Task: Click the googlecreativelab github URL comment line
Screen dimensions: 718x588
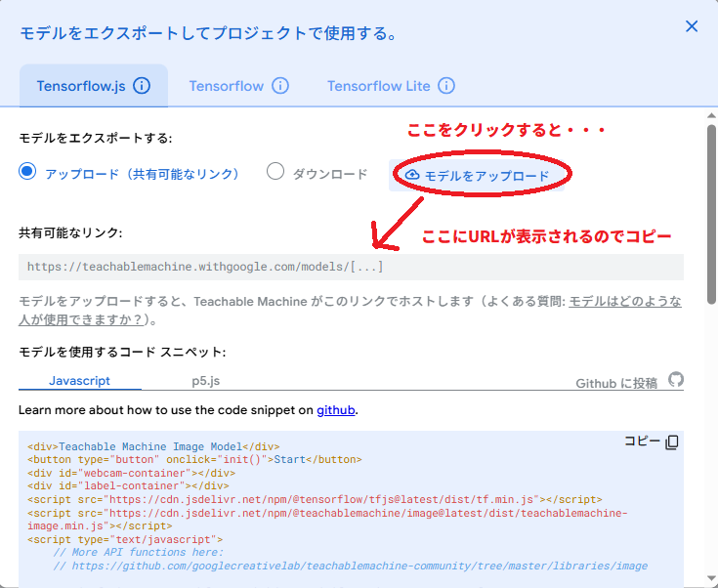Action: tap(351, 566)
